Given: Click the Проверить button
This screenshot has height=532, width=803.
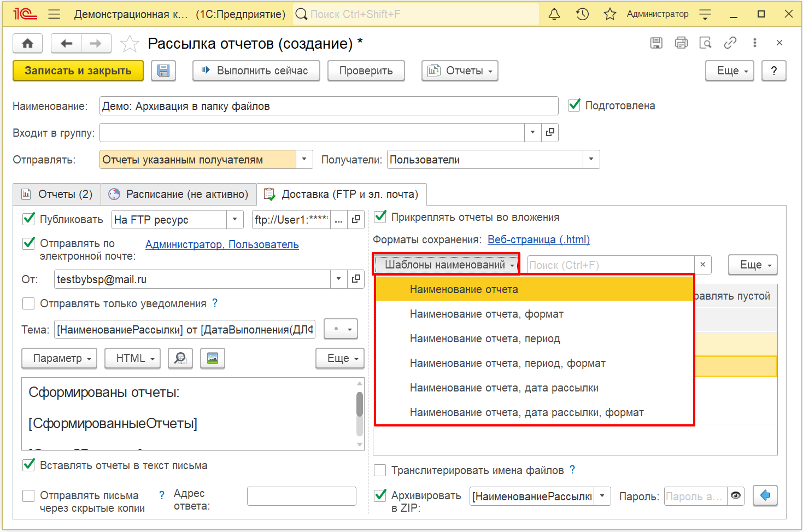Looking at the screenshot, I should pyautogui.click(x=366, y=71).
